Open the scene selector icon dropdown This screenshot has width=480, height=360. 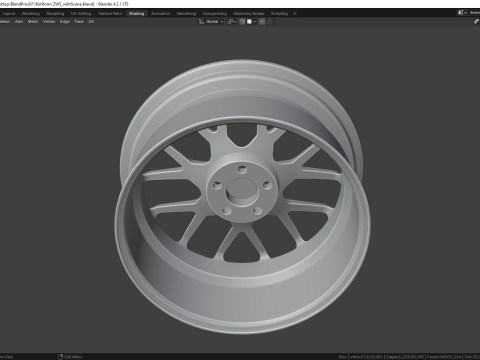(x=462, y=13)
